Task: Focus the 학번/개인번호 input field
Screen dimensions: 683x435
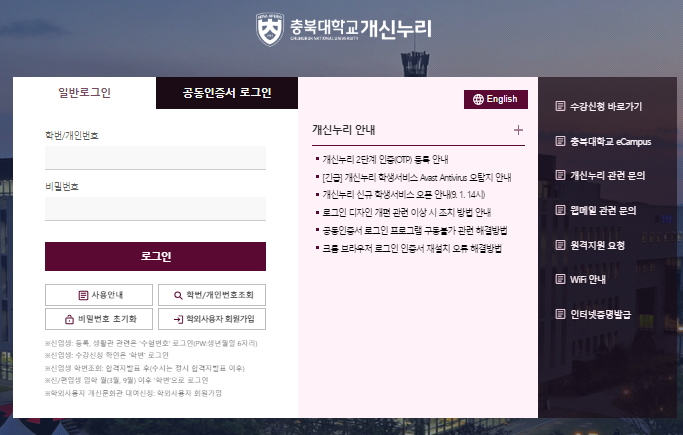Action: point(156,157)
